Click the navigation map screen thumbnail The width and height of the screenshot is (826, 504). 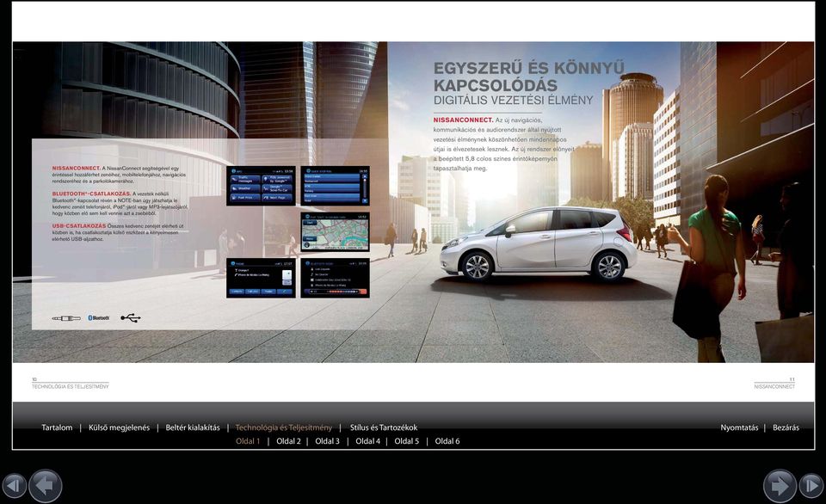335,231
